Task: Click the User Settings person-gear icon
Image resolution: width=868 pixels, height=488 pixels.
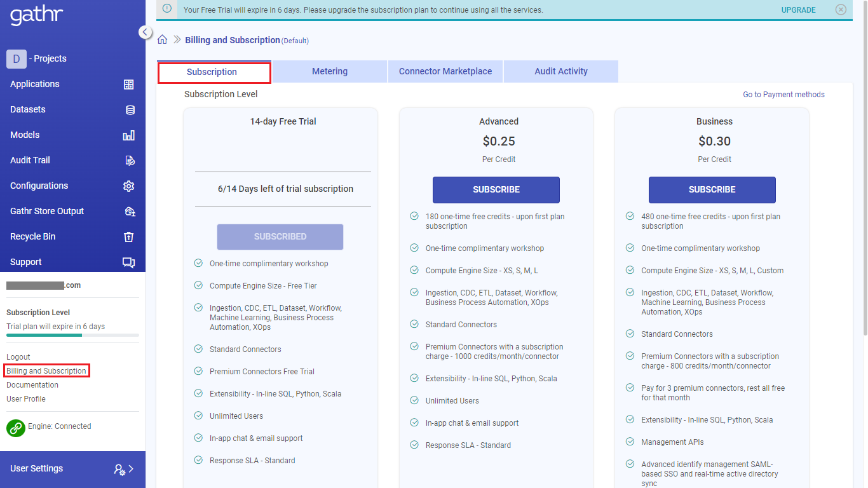Action: (119, 470)
